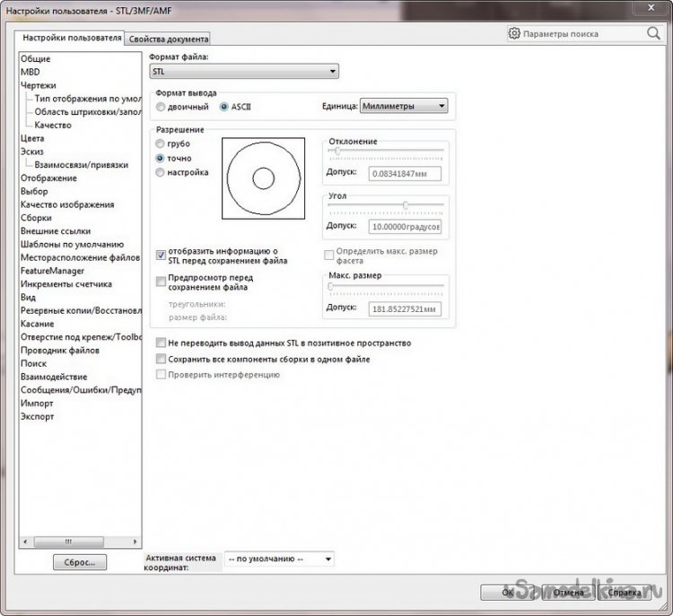Viewport: 673px width, 616px height.
Task: Check Не переводить вывод данных STL option
Action: click(161, 343)
